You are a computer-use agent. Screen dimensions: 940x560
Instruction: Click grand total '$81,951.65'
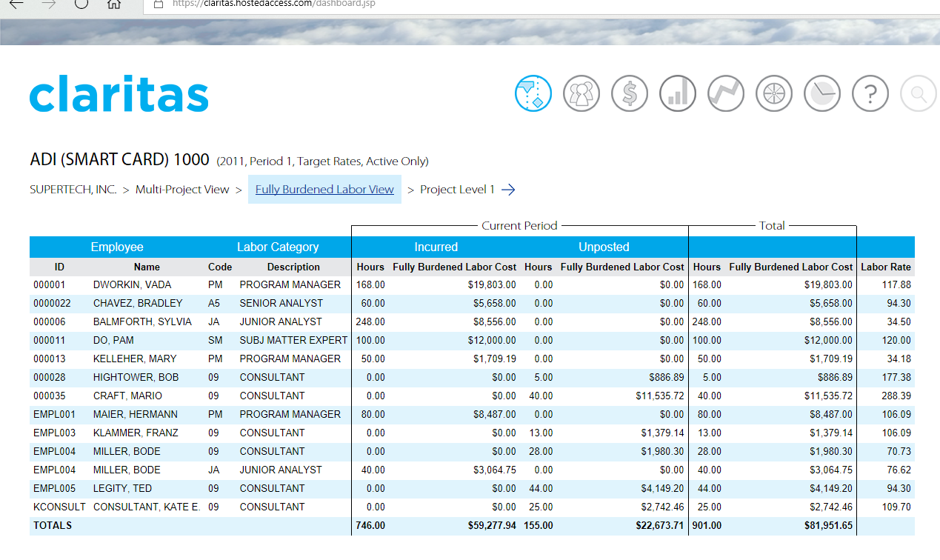pyautogui.click(x=828, y=526)
